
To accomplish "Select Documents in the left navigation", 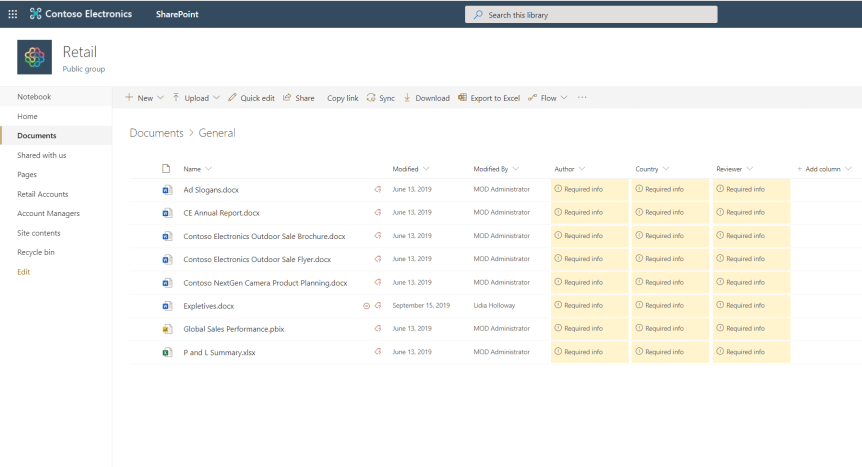I will coord(37,136).
